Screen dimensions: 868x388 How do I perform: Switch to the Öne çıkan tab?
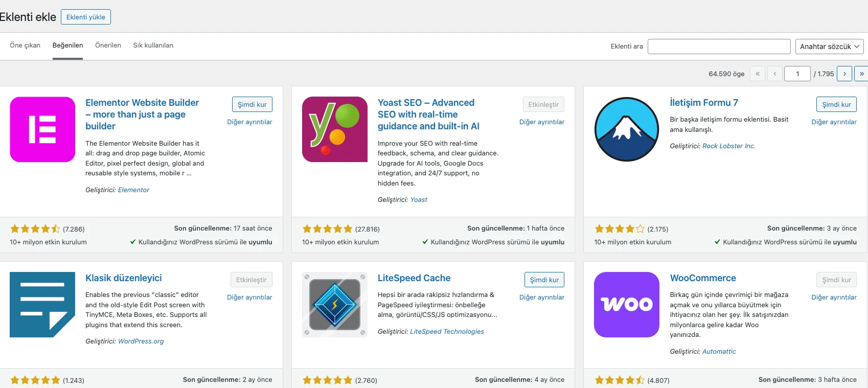(x=25, y=45)
